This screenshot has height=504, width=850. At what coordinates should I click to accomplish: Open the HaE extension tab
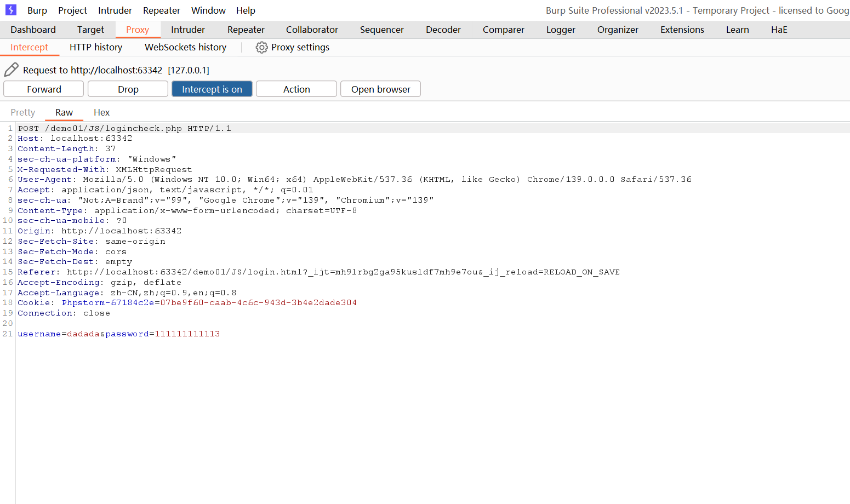click(779, 30)
